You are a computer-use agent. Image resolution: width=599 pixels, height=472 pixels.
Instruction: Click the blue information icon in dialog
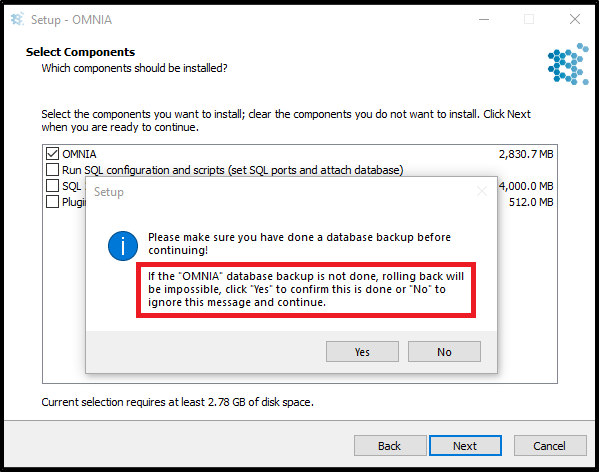(x=123, y=246)
